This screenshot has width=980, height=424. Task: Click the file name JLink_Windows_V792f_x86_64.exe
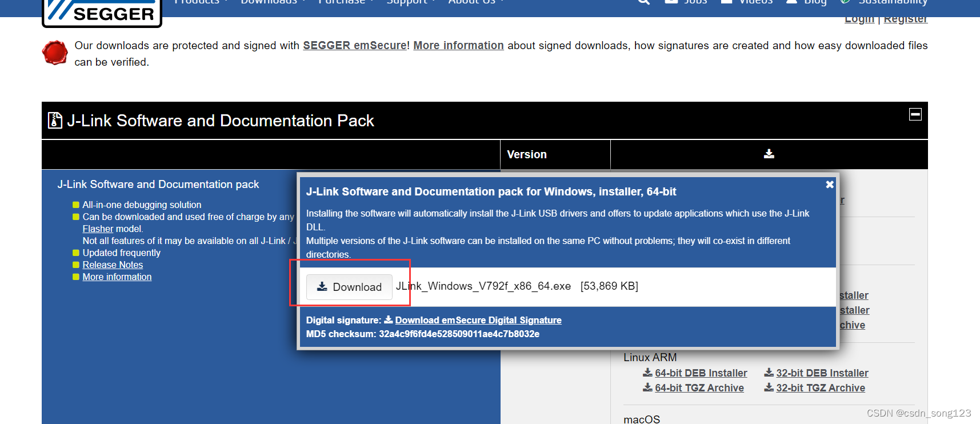click(483, 286)
